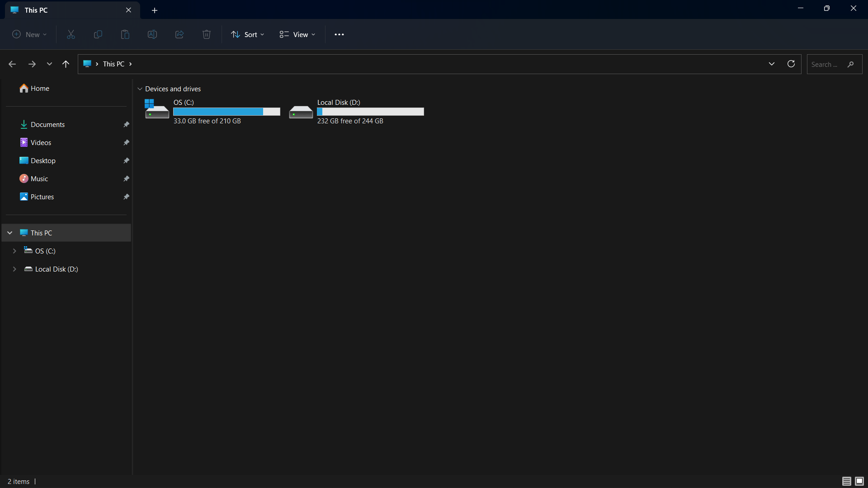This screenshot has height=488, width=868.
Task: Collapse the Devices and drives group
Action: (x=140, y=89)
